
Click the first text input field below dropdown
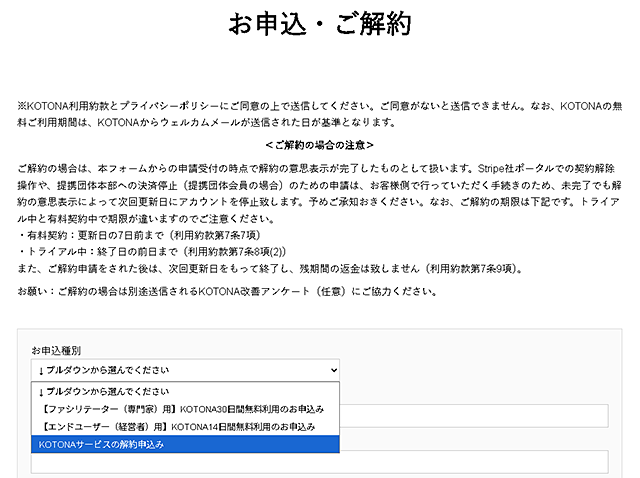[x=474, y=416]
